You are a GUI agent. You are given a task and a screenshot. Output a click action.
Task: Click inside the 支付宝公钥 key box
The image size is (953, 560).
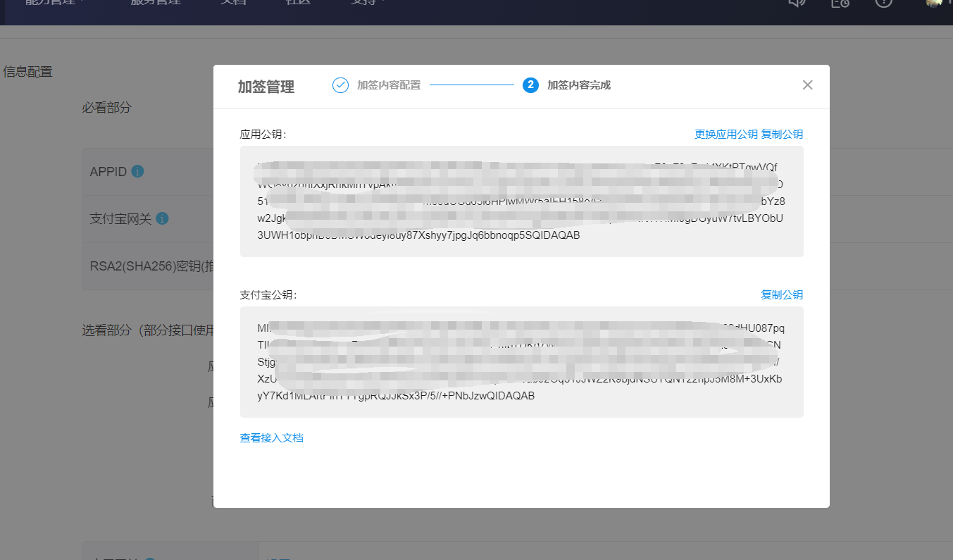521,362
